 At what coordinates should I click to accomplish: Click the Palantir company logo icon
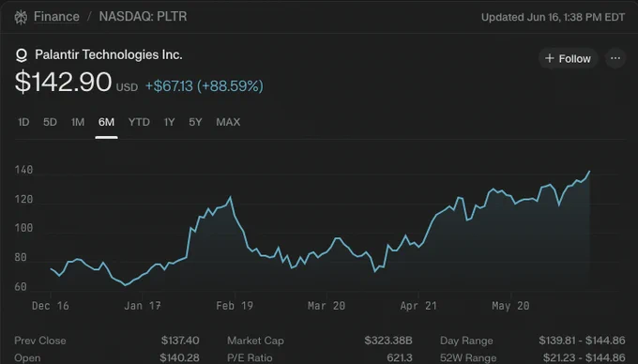(x=22, y=55)
